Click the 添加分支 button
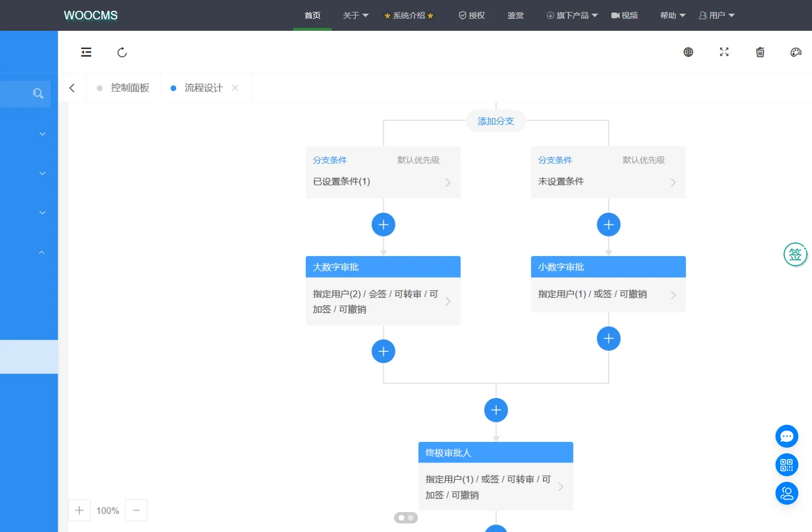Viewport: 812px width, 532px height. click(496, 121)
